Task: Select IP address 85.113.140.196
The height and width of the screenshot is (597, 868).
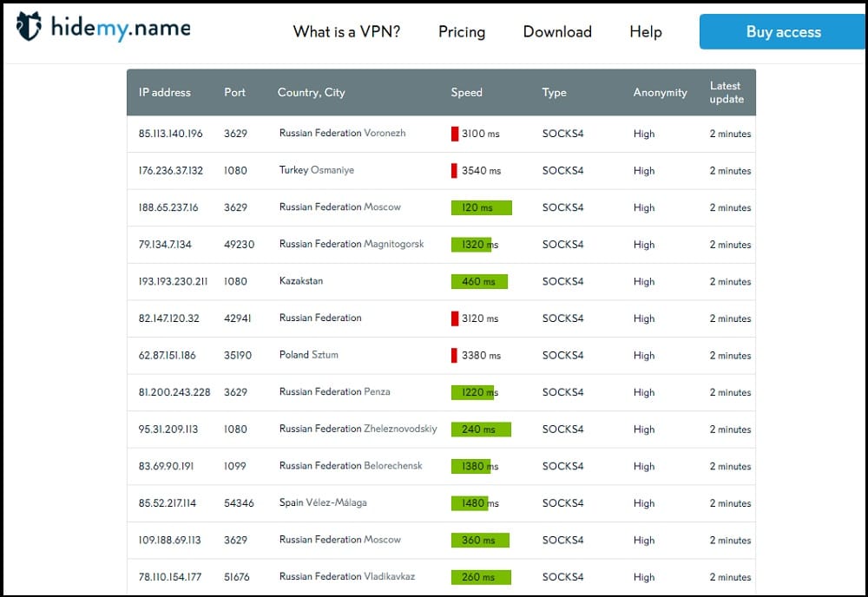Action: point(170,134)
